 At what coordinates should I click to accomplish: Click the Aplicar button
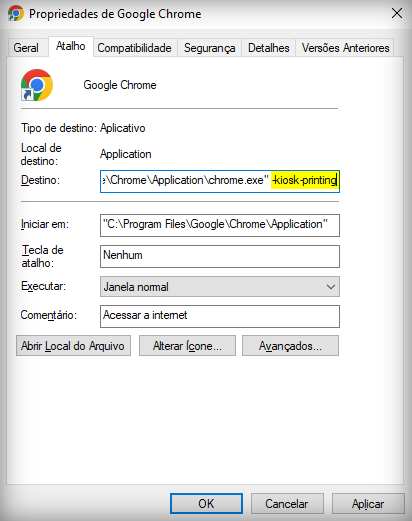368,503
